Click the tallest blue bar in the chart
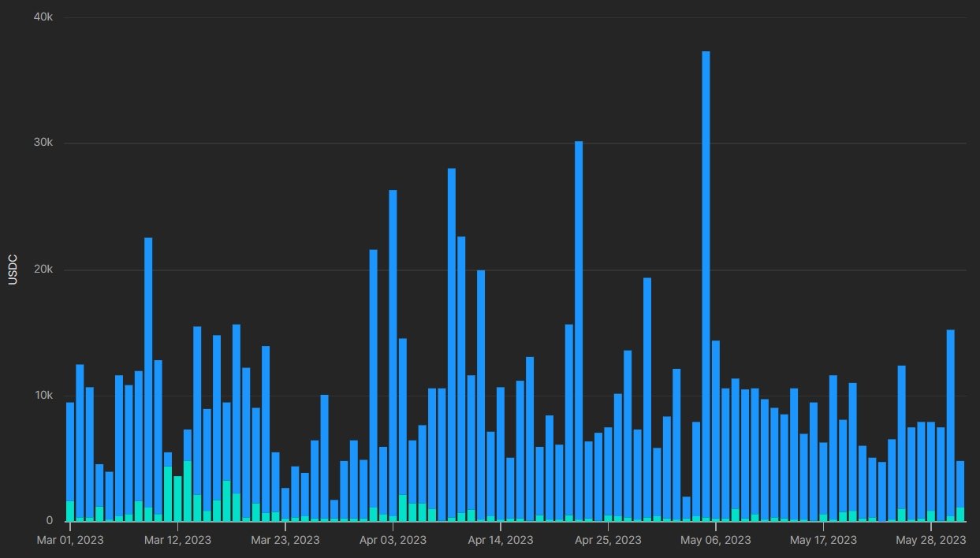Screen dimensions: 980x558 pyautogui.click(x=706, y=284)
